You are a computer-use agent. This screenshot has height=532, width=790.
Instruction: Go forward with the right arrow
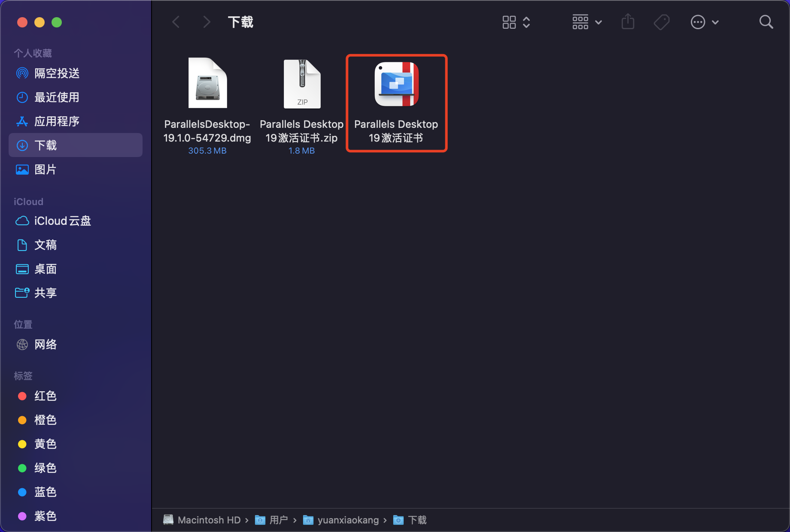pyautogui.click(x=207, y=22)
